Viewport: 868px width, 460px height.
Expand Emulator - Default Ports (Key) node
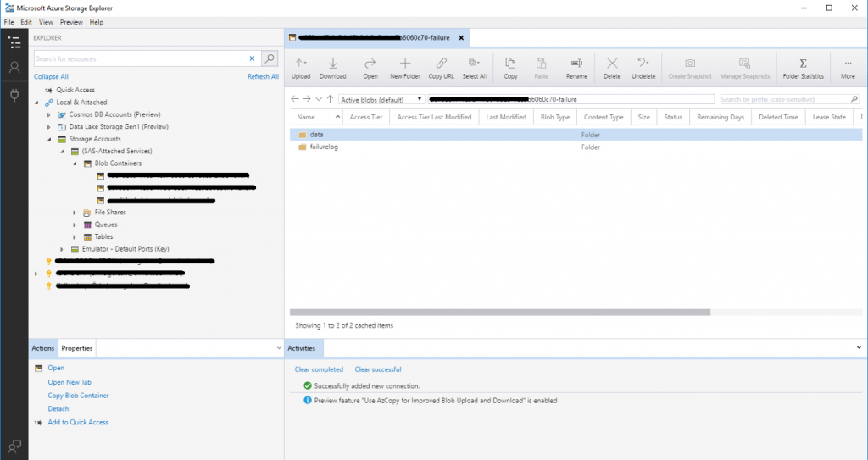tap(62, 249)
